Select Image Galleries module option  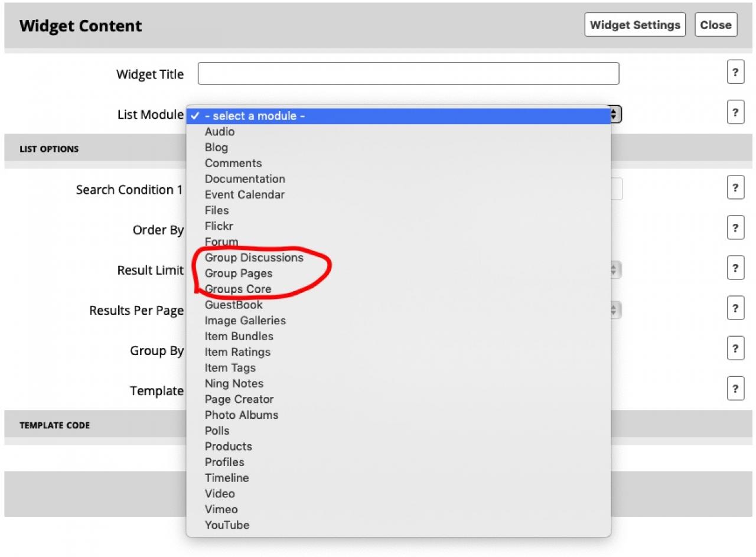tap(245, 320)
